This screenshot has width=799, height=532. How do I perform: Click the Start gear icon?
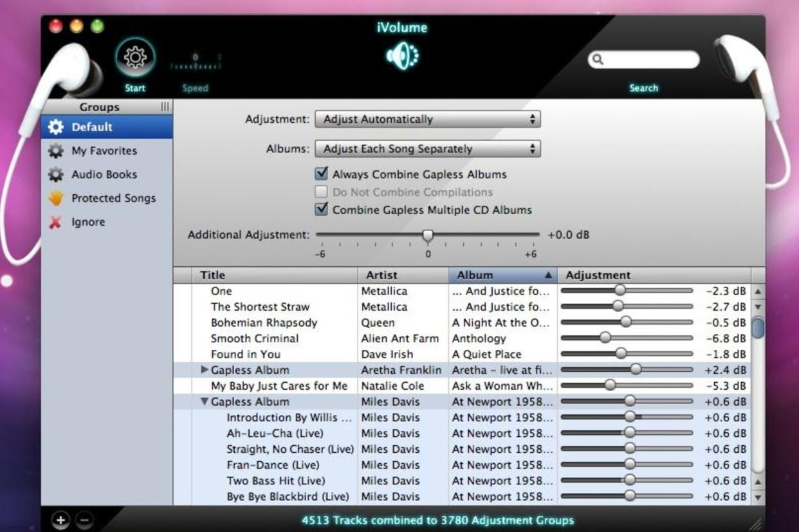coord(135,59)
